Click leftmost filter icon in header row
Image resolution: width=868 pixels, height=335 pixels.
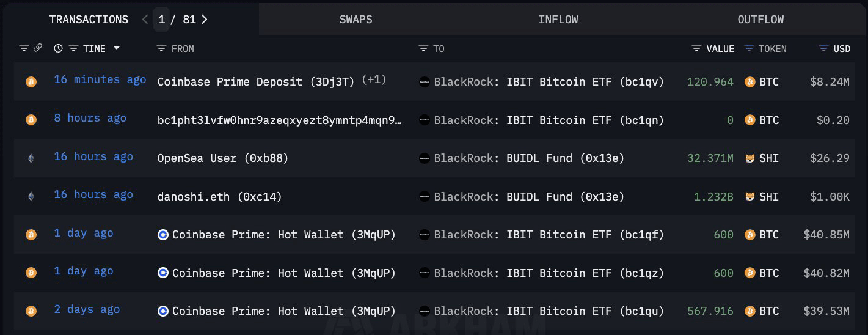pos(24,48)
